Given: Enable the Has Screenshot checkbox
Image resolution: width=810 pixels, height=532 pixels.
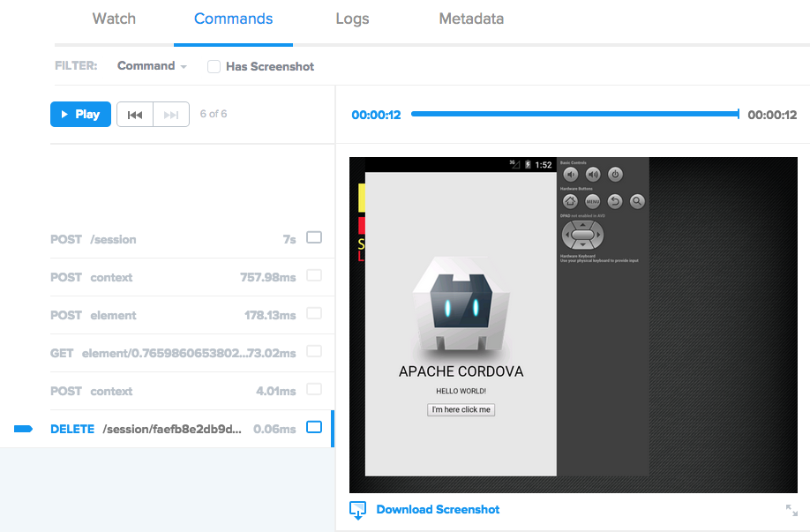Looking at the screenshot, I should 214,67.
